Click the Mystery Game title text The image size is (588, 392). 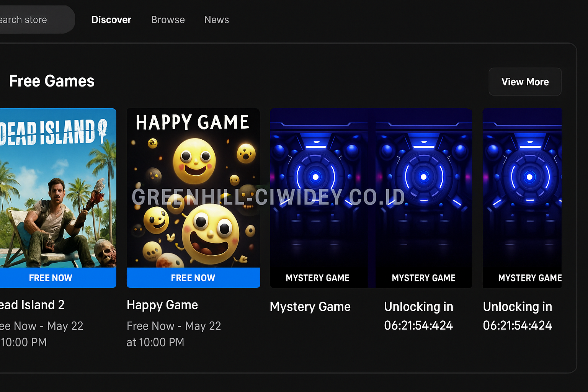click(310, 307)
